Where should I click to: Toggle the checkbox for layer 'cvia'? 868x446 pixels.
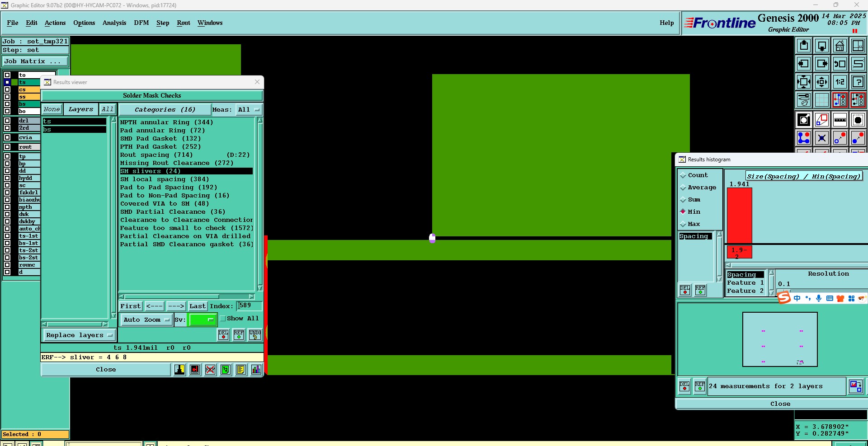pos(7,137)
